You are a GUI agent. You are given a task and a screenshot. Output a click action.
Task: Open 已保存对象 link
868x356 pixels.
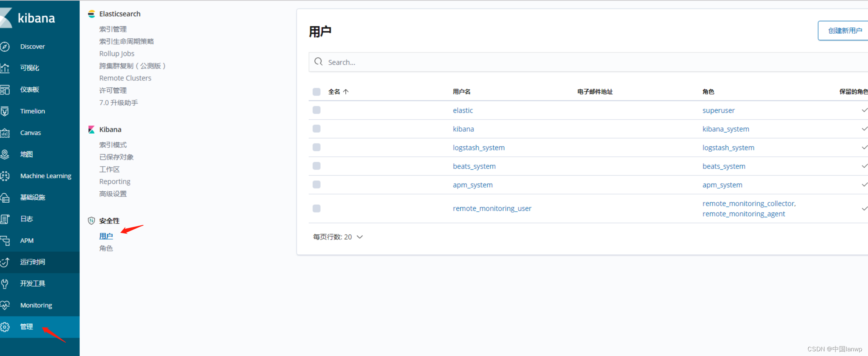click(117, 157)
